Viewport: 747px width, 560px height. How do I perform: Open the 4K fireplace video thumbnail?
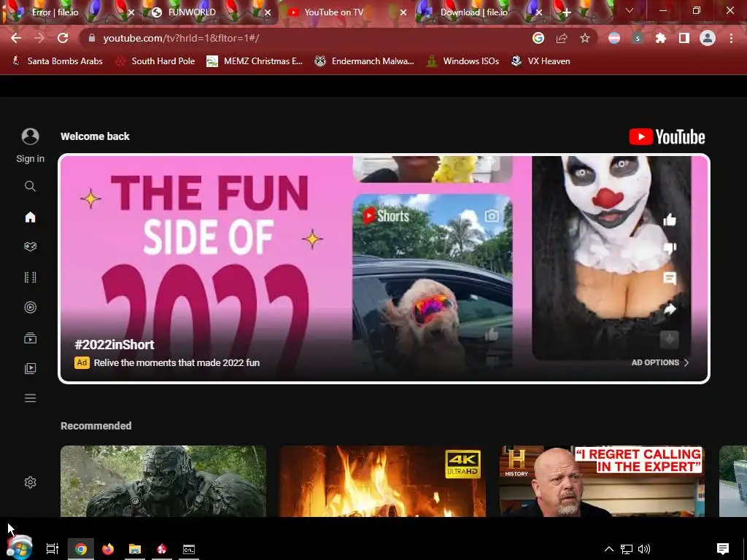pos(383,481)
